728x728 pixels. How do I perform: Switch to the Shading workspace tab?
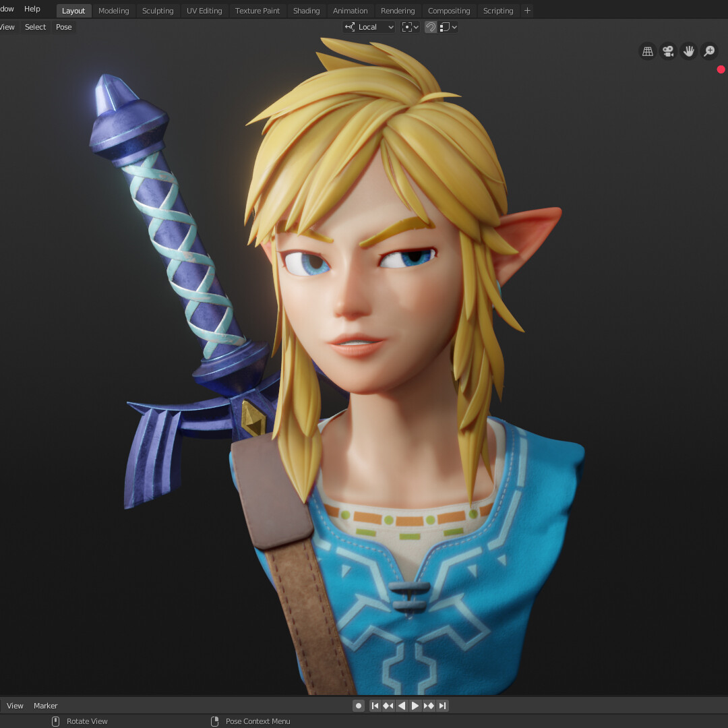[x=307, y=11]
